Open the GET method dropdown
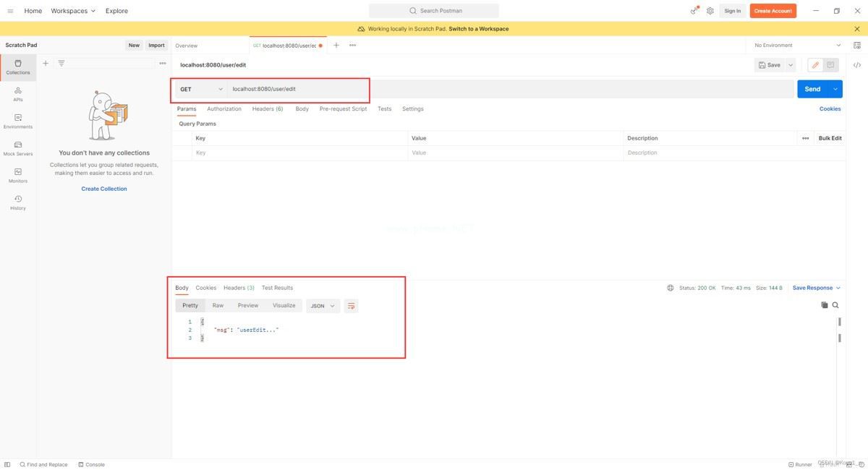This screenshot has width=868, height=470. click(x=201, y=89)
